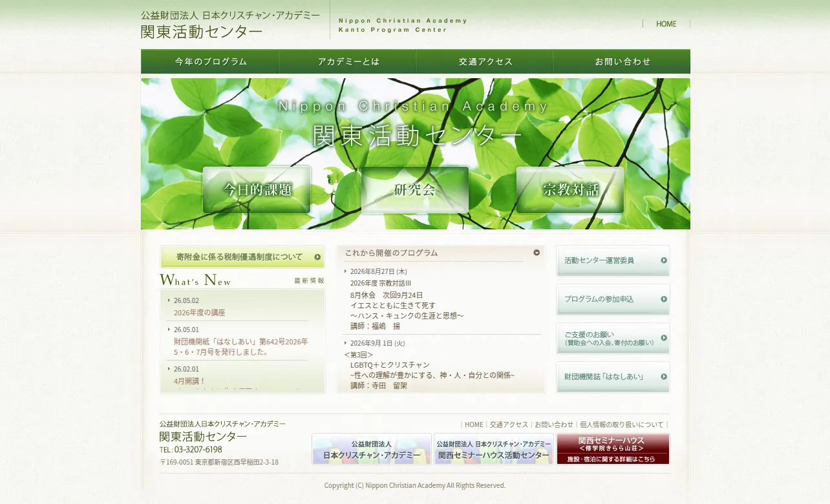
Task: Open the はなしあい 第642号 news link
Action: click(x=240, y=347)
